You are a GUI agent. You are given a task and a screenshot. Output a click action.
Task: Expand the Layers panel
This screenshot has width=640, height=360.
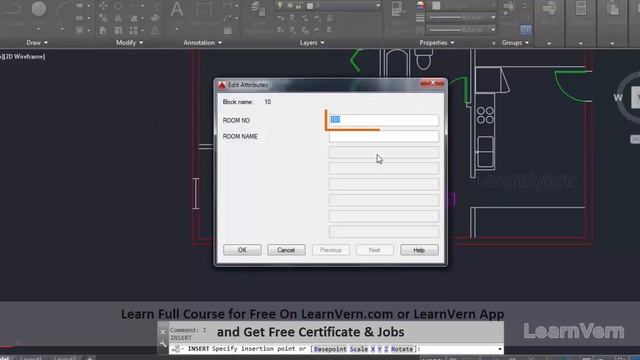[312, 42]
